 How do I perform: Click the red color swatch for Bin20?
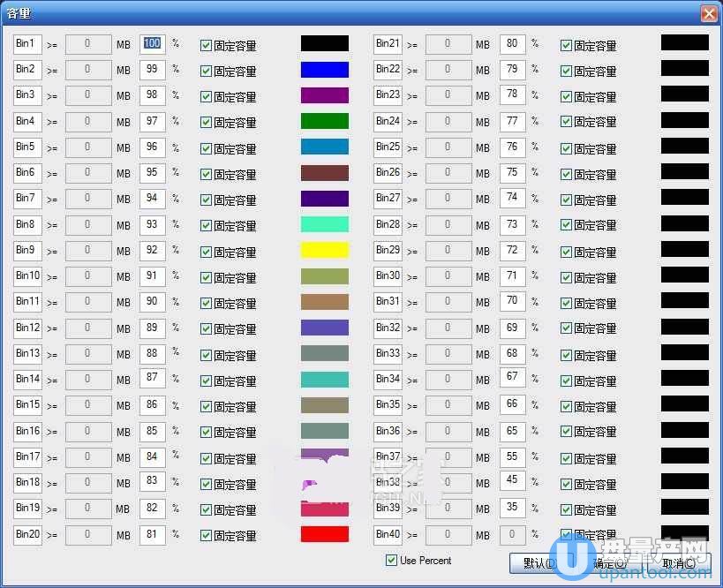[324, 534]
